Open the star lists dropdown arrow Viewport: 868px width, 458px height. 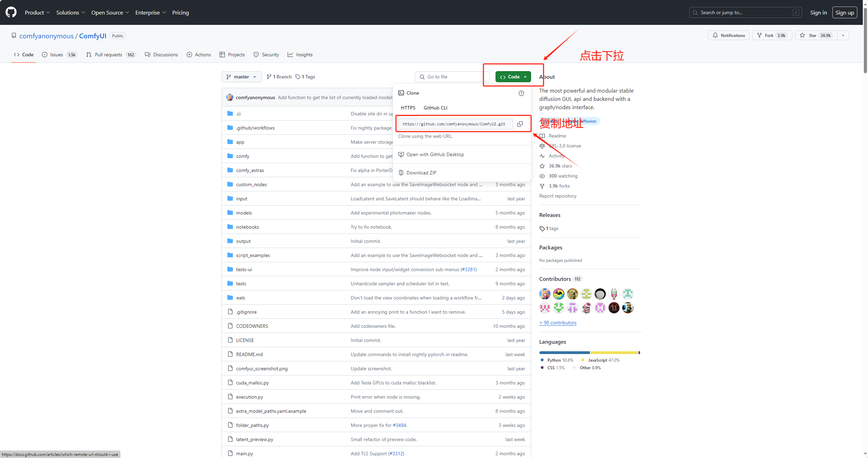pos(843,35)
